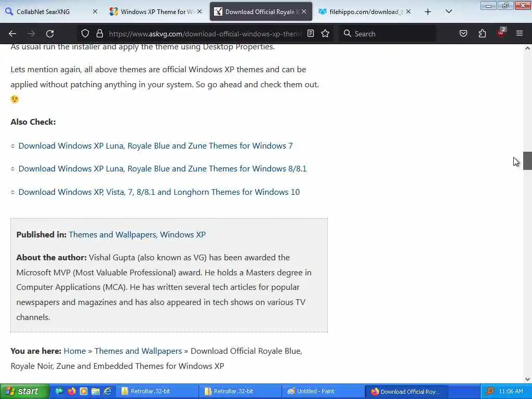Close the Windows XP Theme tab
532x399 pixels.
click(x=199, y=11)
